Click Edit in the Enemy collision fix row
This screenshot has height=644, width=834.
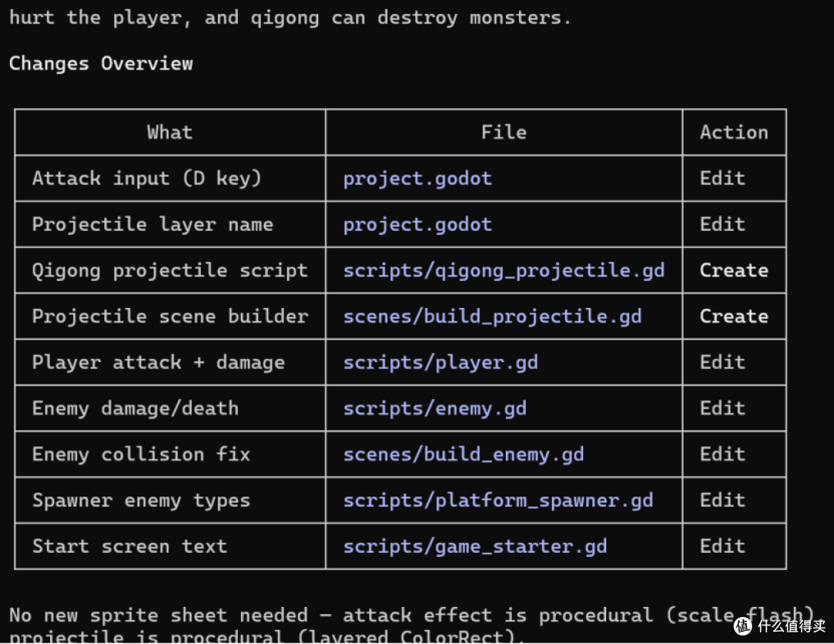point(722,455)
